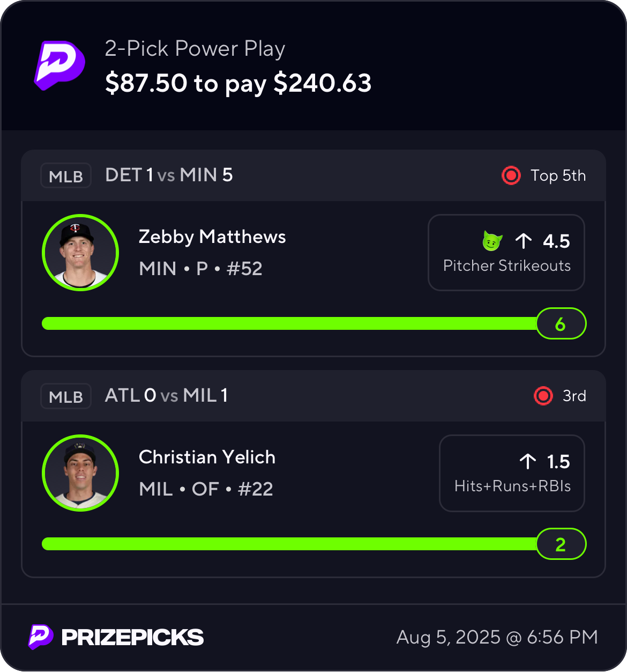Click the result count badge showing 2

pyautogui.click(x=561, y=544)
